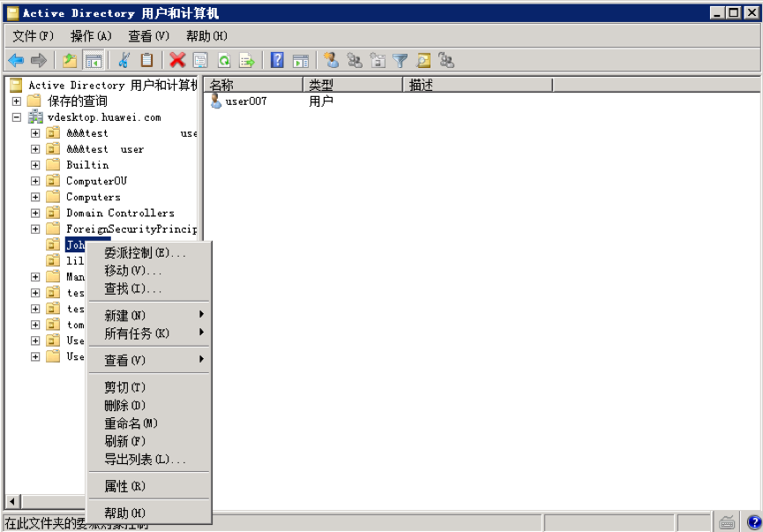This screenshot has height=532, width=763.
Task: Expand the Domain Controllers node
Action: [x=35, y=214]
